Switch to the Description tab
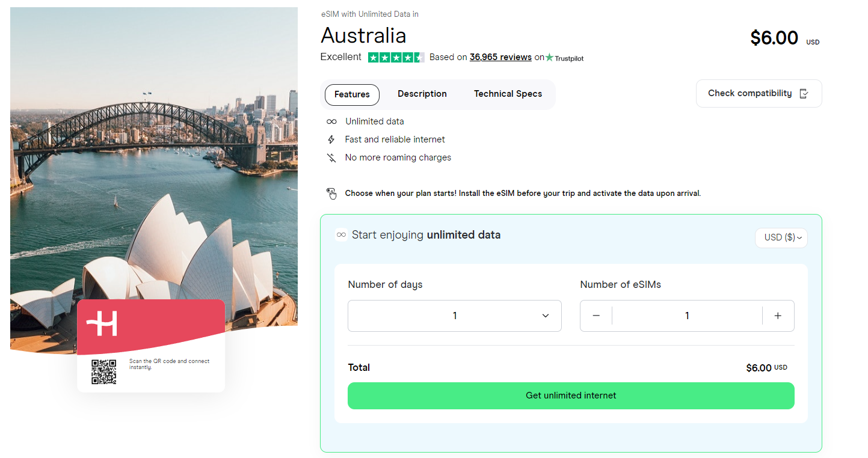Viewport: 868px width, 458px height. [422, 94]
